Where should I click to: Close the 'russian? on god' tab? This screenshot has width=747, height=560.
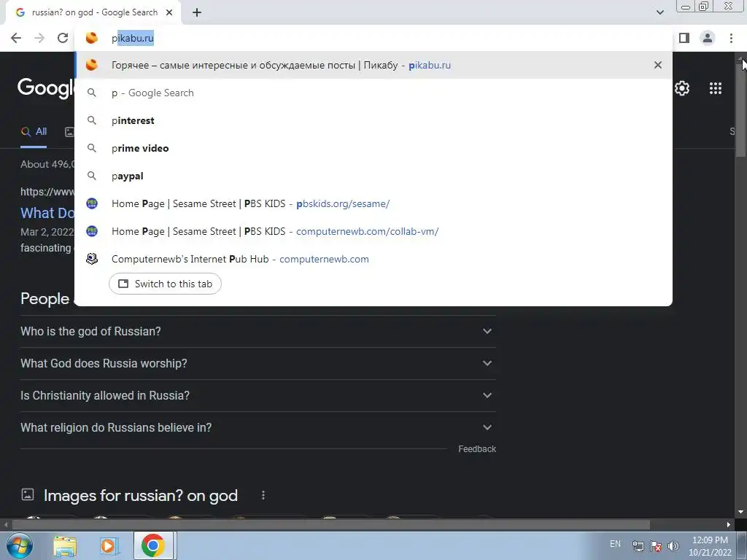[x=169, y=12]
